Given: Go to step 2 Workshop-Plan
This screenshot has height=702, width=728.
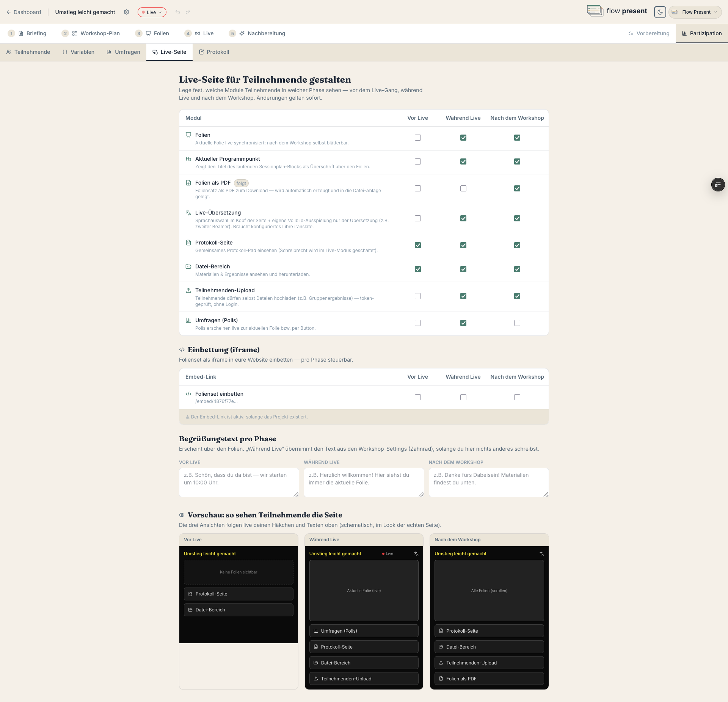Looking at the screenshot, I should [x=91, y=33].
